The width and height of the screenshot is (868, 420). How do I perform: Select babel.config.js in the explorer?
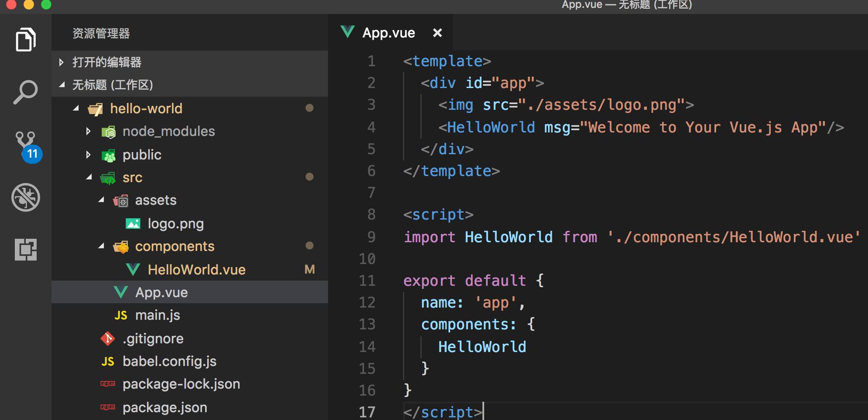tap(169, 361)
